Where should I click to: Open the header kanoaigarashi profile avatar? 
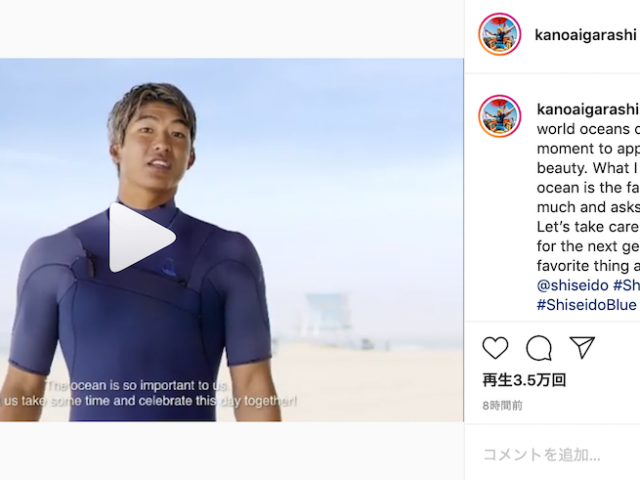pyautogui.click(x=500, y=34)
